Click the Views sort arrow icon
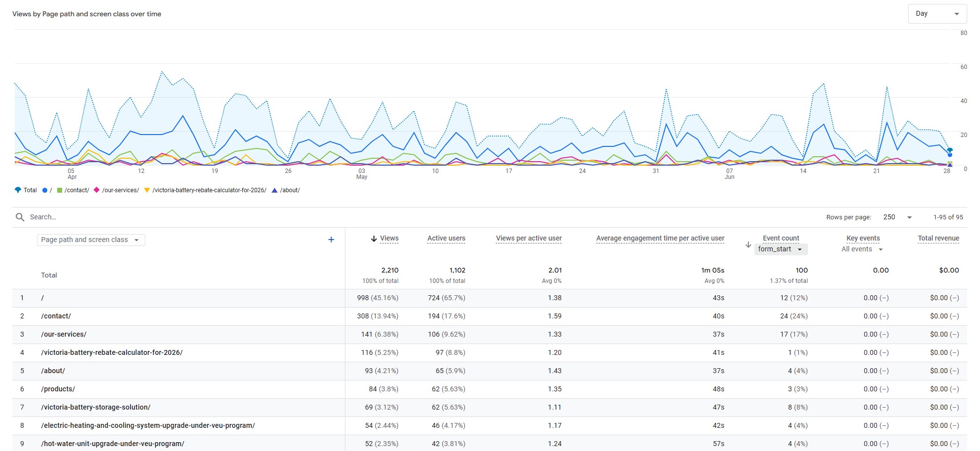 374,239
